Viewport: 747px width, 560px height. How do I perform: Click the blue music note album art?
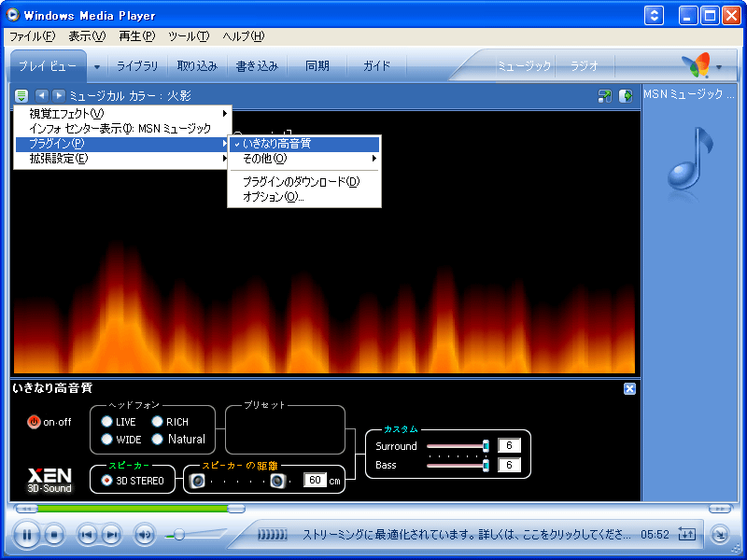(690, 160)
